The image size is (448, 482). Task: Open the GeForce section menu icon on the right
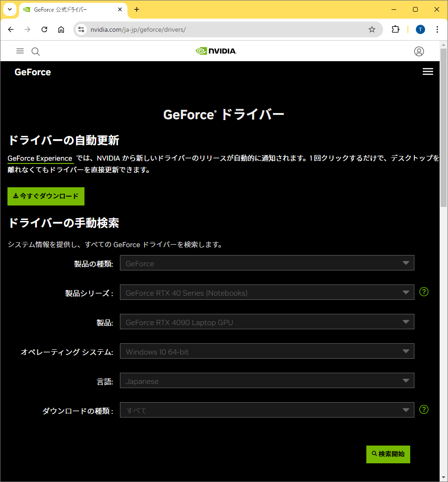(x=427, y=71)
